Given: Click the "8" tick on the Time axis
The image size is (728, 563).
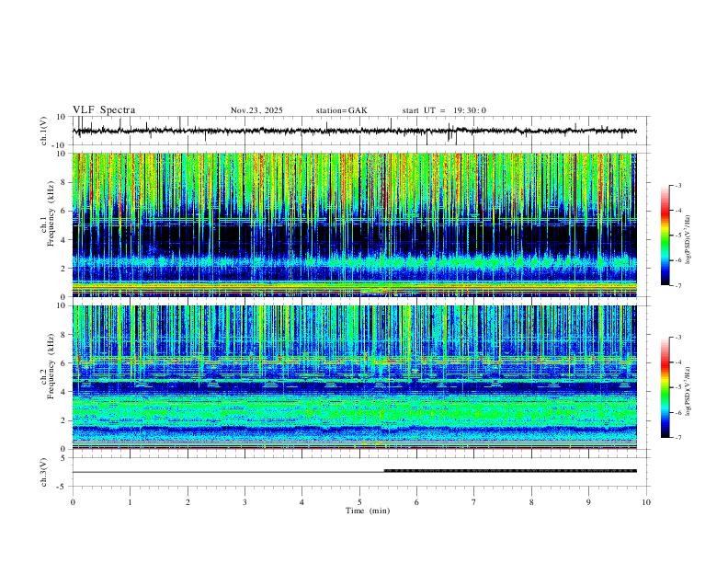Looking at the screenshot, I should (531, 502).
